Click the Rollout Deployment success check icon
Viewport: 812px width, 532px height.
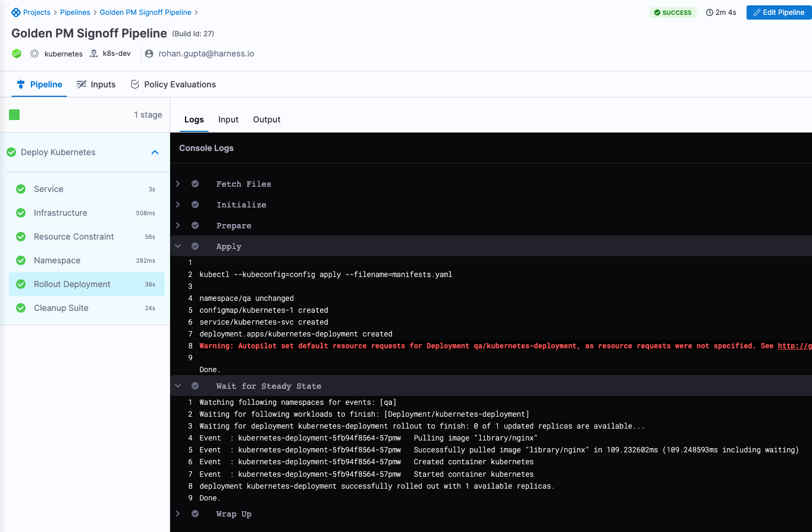21,284
